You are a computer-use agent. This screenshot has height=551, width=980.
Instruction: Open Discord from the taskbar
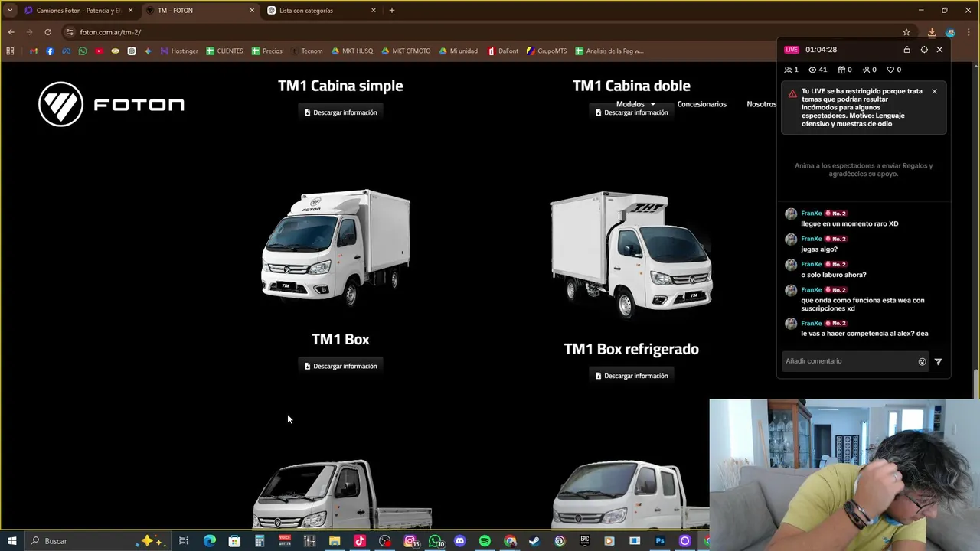click(459, 541)
